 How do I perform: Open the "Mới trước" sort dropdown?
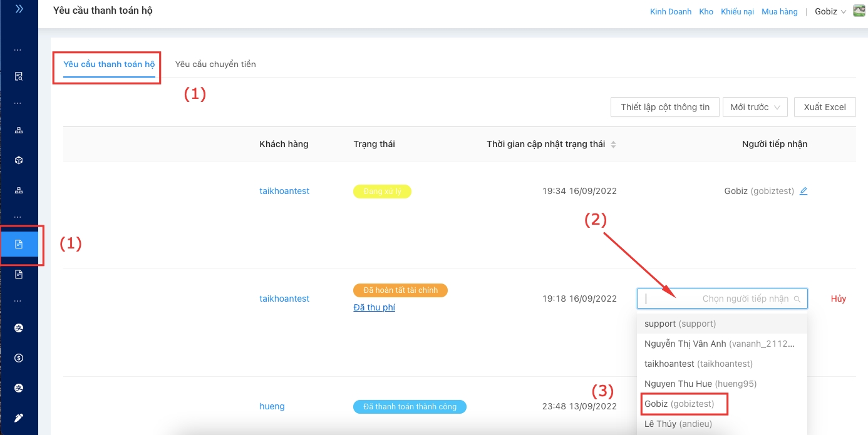755,107
